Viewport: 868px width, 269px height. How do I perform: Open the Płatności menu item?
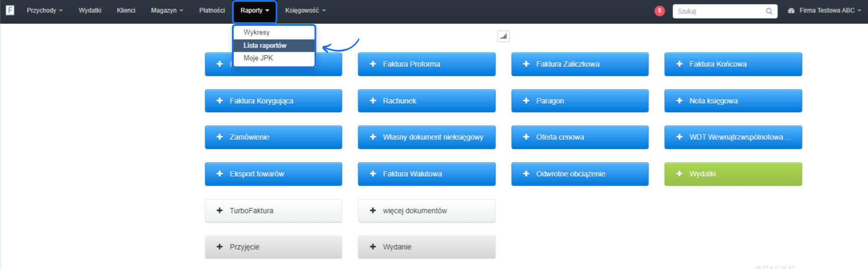[x=212, y=10]
